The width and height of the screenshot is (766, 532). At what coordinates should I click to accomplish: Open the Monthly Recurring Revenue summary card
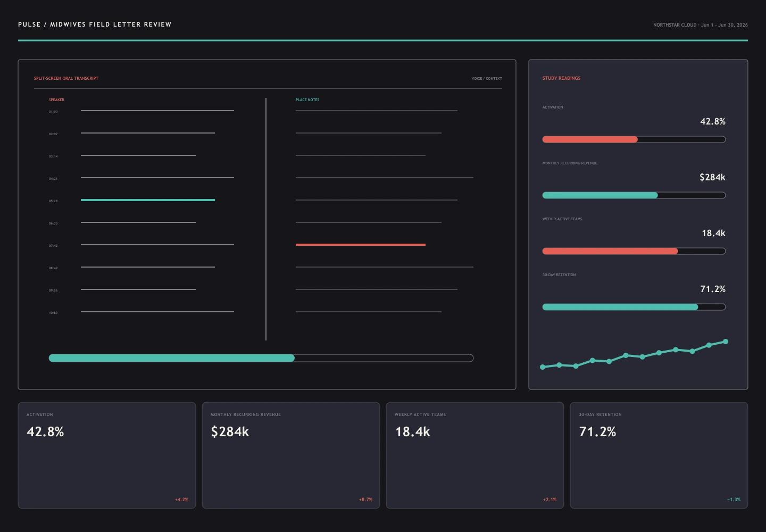tap(291, 455)
